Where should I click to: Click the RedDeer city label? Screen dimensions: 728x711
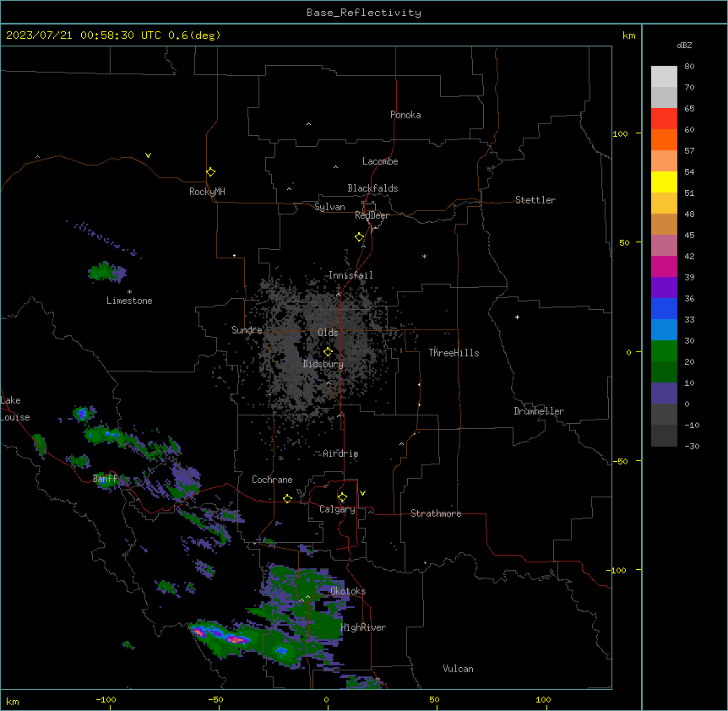[372, 215]
